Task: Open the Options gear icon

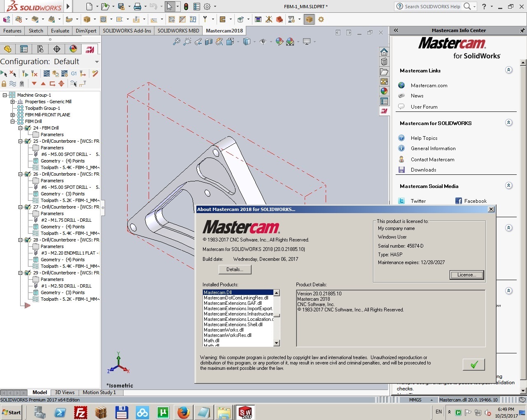Action: (207, 7)
